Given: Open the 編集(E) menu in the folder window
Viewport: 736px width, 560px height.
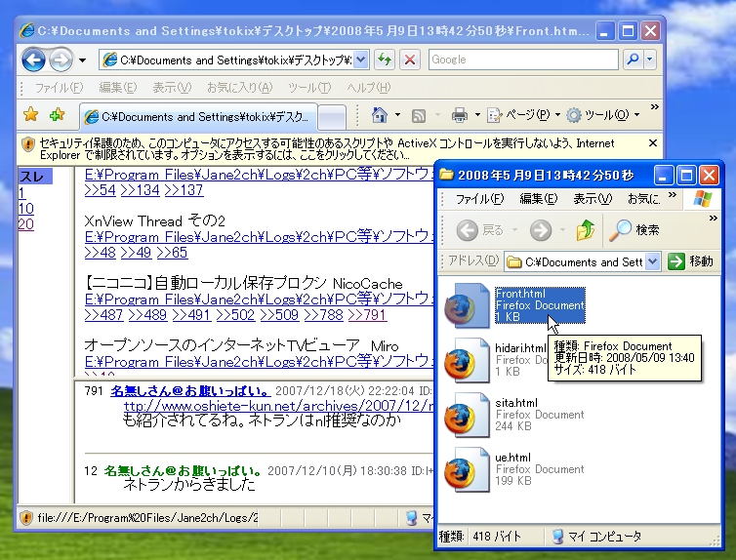Looking at the screenshot, I should click(x=539, y=199).
